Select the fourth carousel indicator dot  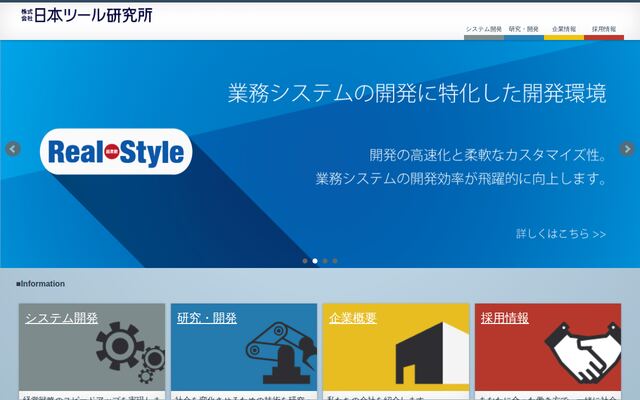click(x=335, y=261)
